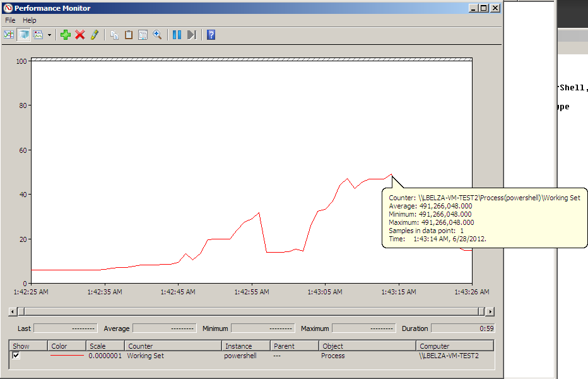588x379 pixels.
Task: Click time range scrollbar left arrow
Action: coord(13,311)
